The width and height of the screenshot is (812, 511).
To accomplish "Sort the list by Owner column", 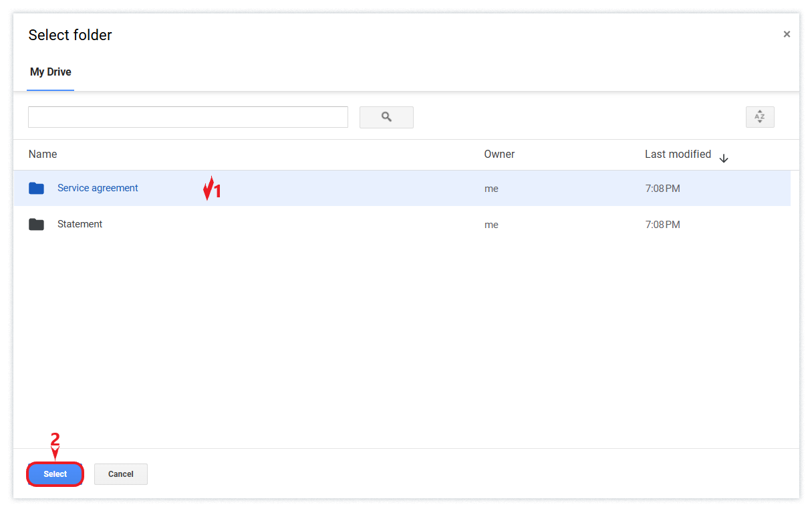I will (499, 155).
